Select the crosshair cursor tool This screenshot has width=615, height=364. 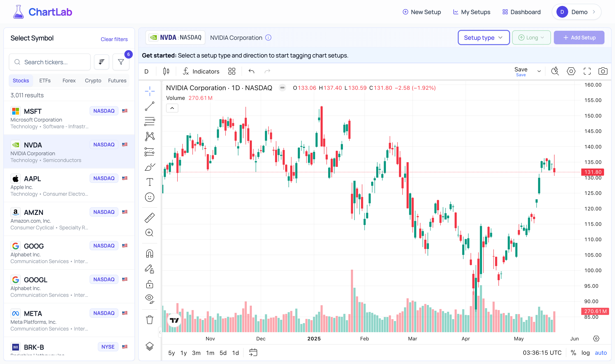tap(149, 91)
